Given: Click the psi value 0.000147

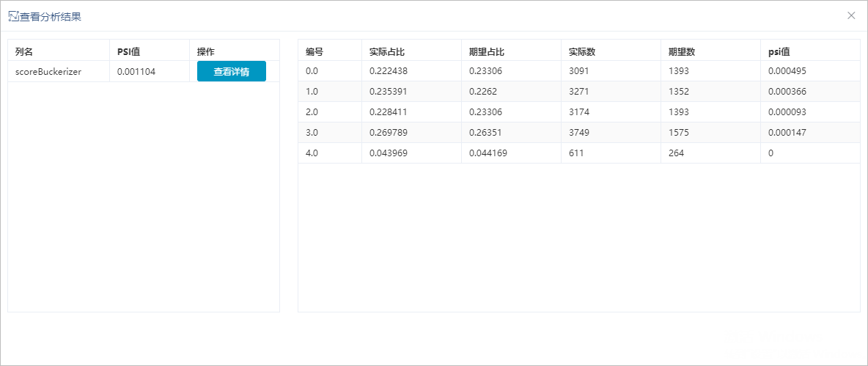Looking at the screenshot, I should coord(787,132).
